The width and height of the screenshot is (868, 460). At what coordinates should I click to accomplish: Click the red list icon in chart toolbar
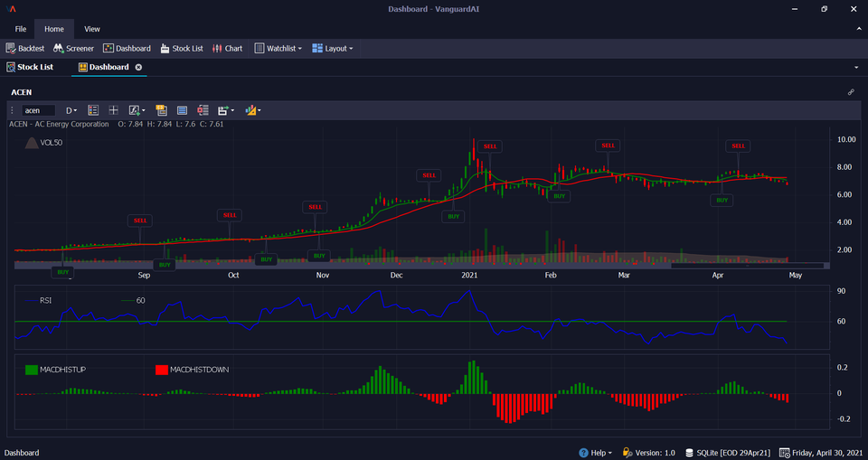click(x=203, y=110)
